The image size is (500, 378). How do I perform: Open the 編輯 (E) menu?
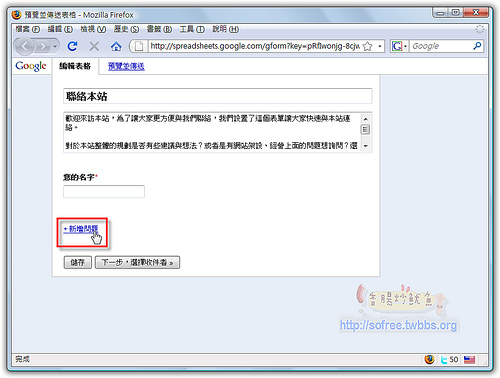60,29
